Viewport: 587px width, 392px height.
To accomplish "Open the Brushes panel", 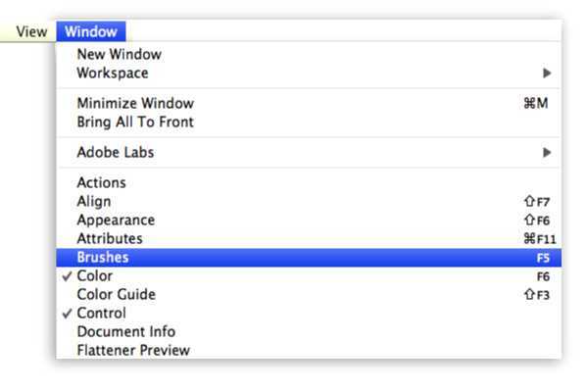I will click(x=309, y=258).
